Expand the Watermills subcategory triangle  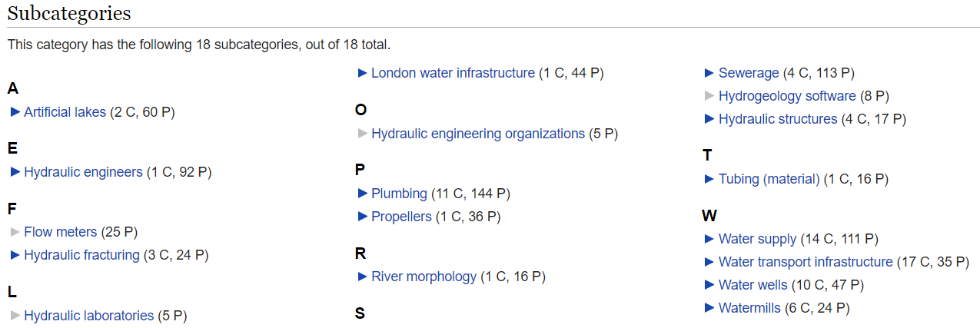point(710,308)
